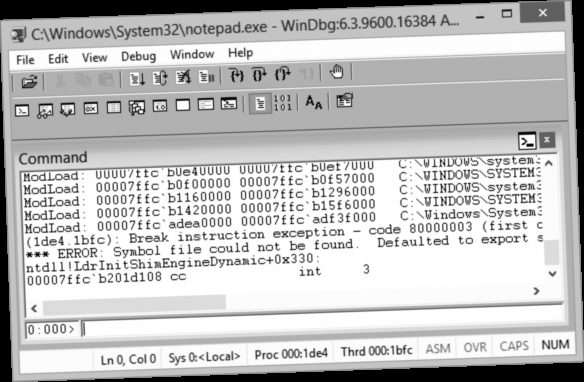Click the Step Into braces icon
This screenshot has width=584, height=382.
coord(237,75)
